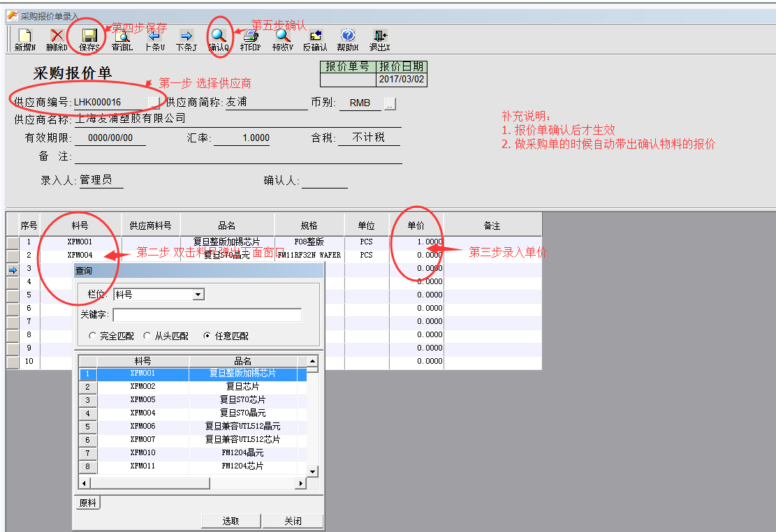Select XFM007 复旦兼容UTL512芯片 row
The width and height of the screenshot is (776, 532).
point(193,439)
